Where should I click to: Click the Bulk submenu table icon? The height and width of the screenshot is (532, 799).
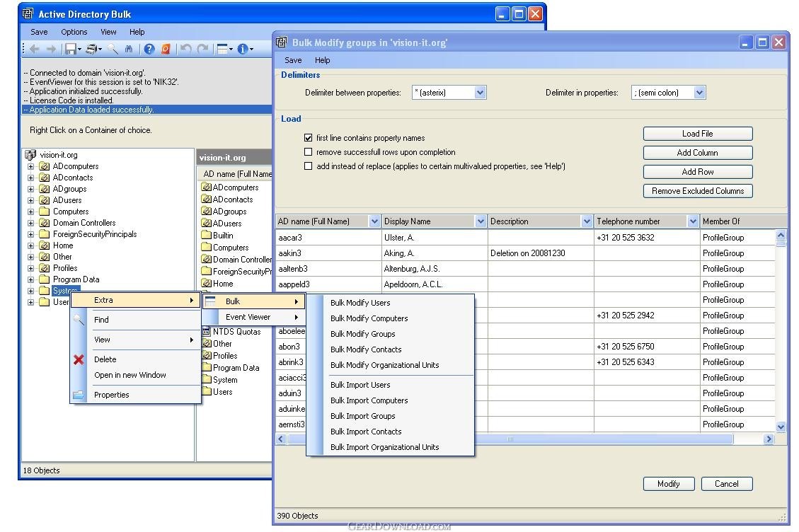tap(210, 301)
